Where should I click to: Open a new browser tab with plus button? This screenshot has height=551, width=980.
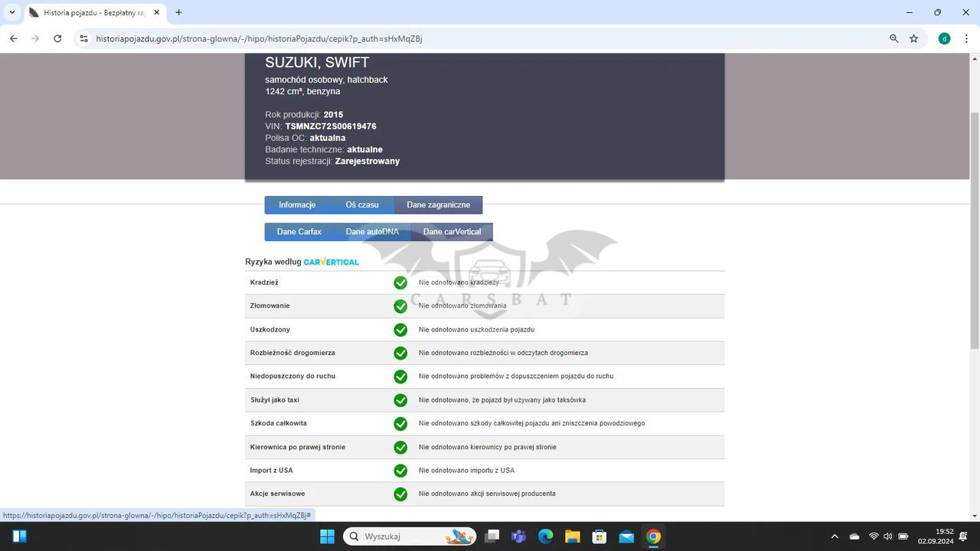tap(178, 12)
